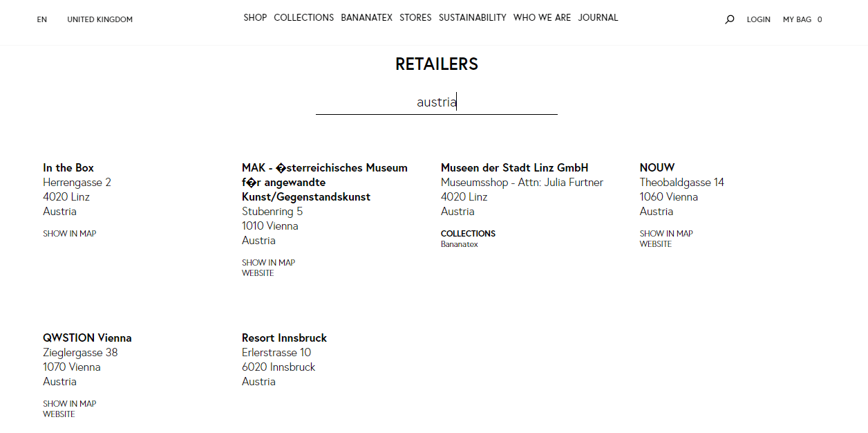Focus the retailers search field containing austria

tap(437, 102)
